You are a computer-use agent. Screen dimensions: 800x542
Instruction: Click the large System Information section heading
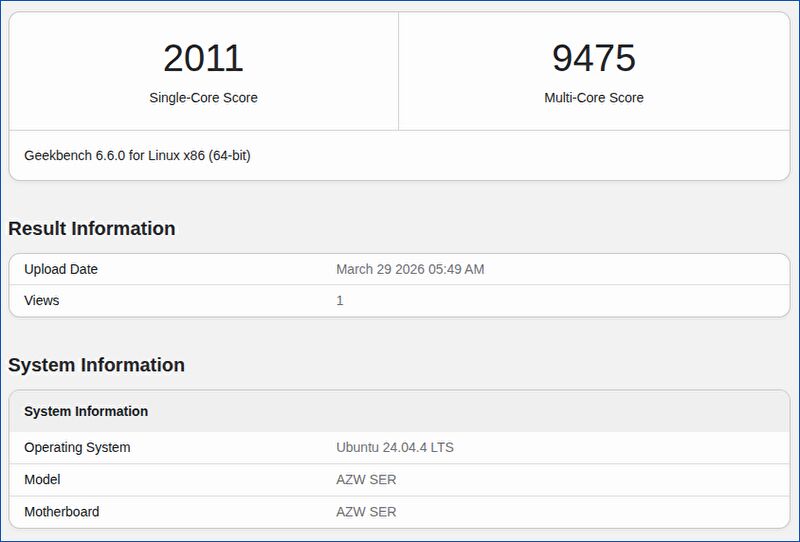pyautogui.click(x=96, y=365)
